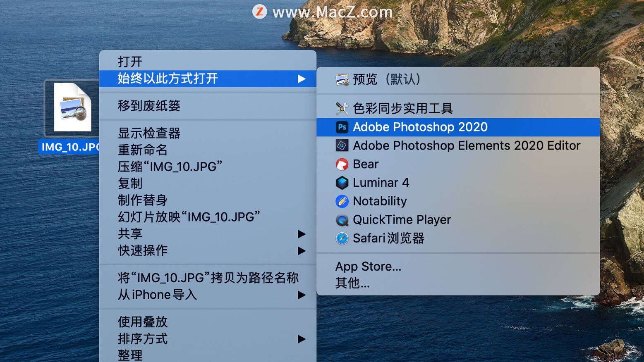
Task: Choose 色彩同步实用工具 text entry
Action: pyautogui.click(x=403, y=108)
